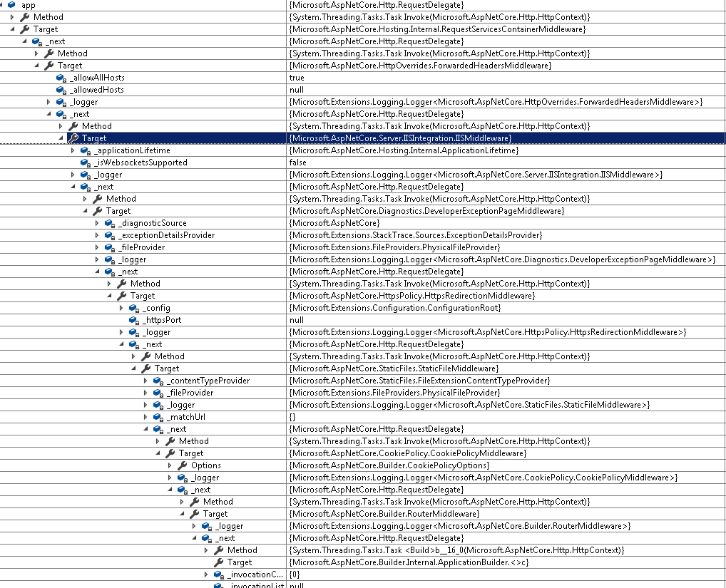Click the {0} value of _invocationC...
The height and width of the screenshot is (588, 726).
point(295,574)
